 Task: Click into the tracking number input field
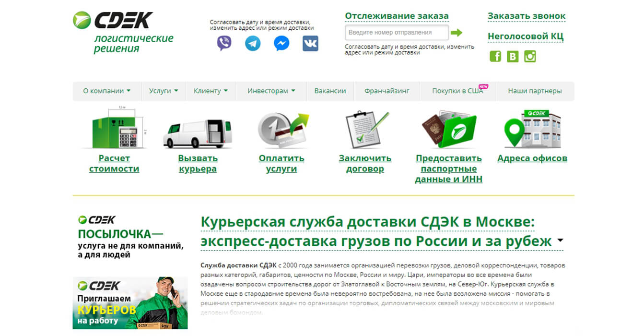coord(397,33)
